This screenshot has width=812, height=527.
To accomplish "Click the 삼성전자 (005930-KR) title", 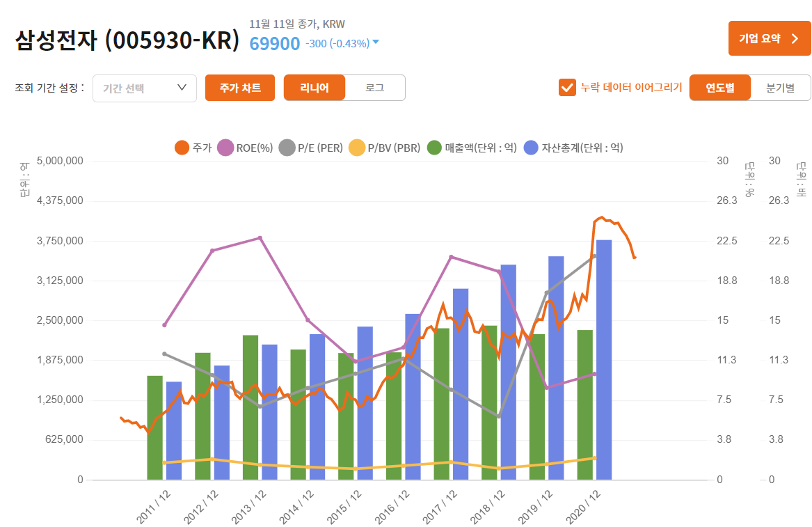I will pos(127,40).
